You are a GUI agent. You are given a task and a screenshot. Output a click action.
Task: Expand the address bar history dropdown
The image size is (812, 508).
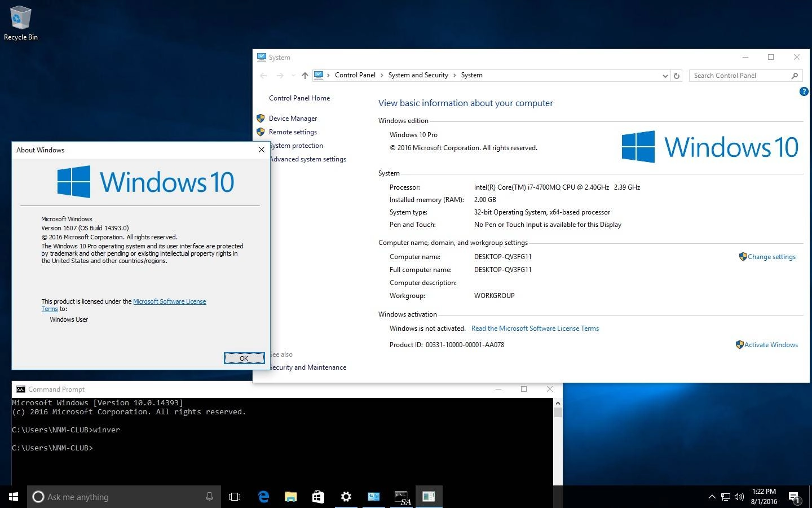coord(665,76)
